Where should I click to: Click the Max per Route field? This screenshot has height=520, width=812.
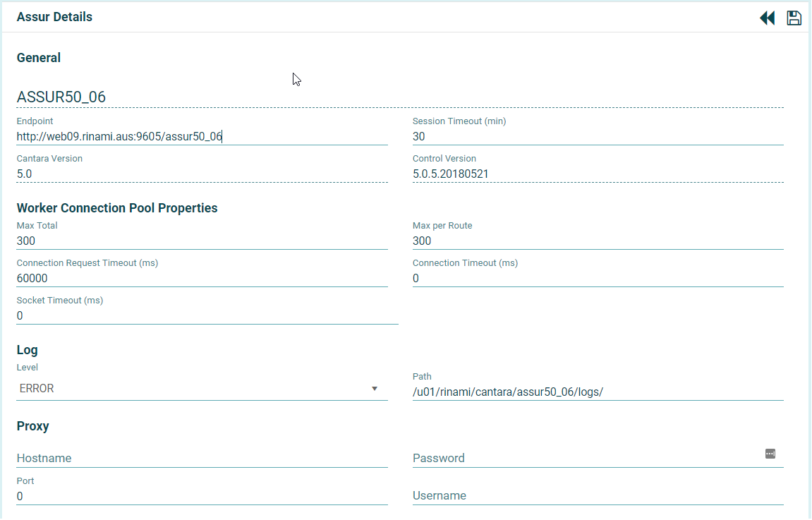point(598,241)
